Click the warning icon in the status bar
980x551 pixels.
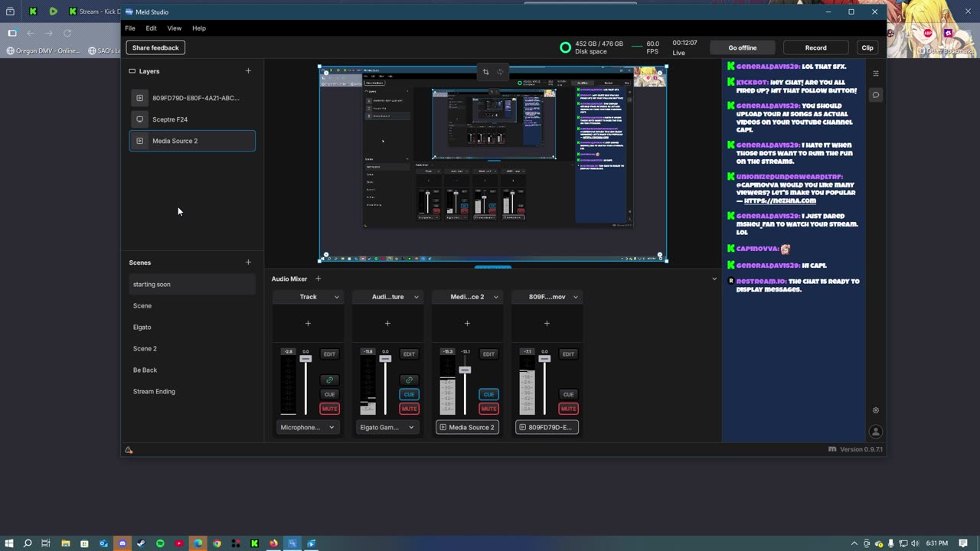click(x=129, y=450)
